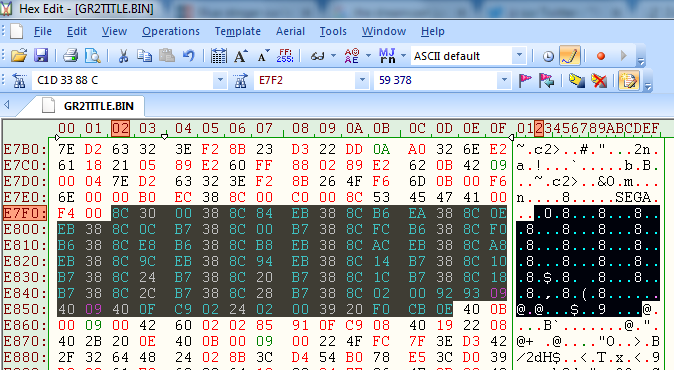This screenshot has width=674, height=371.
Task: Save the file with floppy icon
Action: [41, 56]
